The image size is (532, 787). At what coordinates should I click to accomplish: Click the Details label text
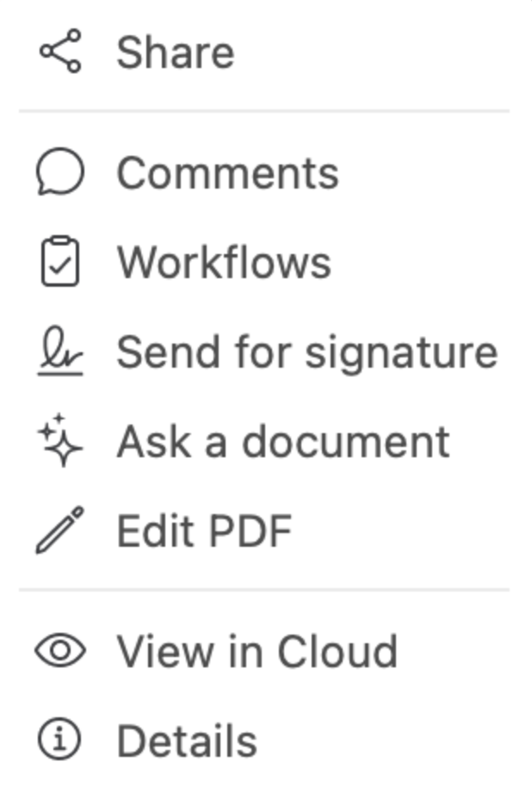tap(189, 738)
